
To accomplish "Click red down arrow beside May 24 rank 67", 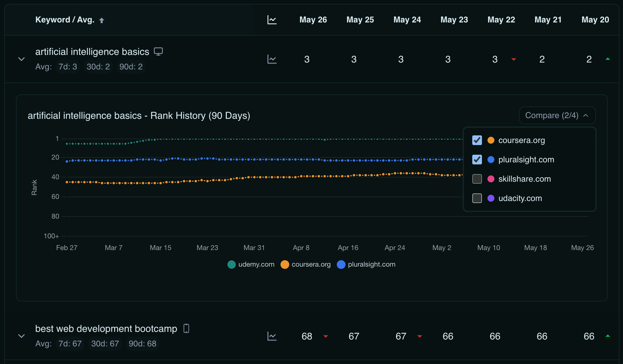I will pos(420,336).
